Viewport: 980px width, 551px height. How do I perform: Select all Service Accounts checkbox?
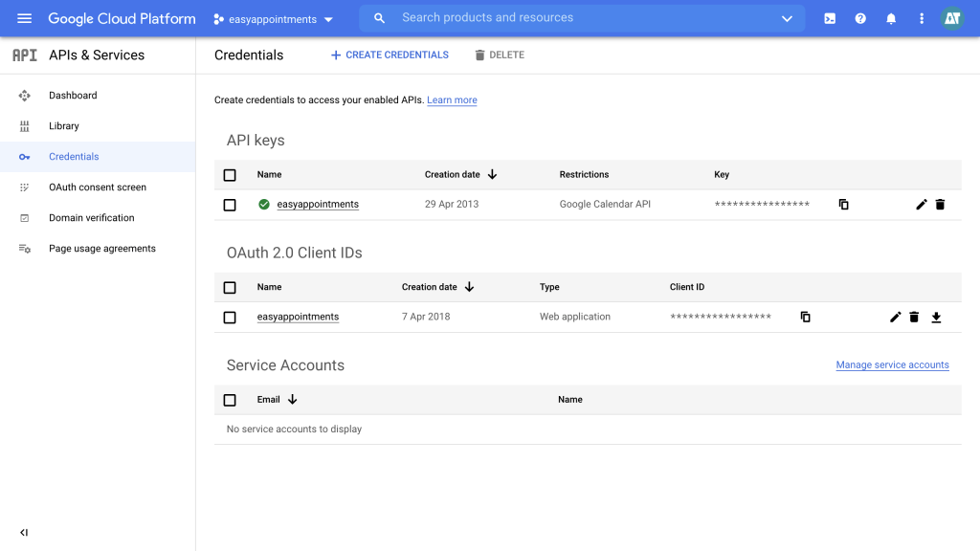(x=230, y=400)
